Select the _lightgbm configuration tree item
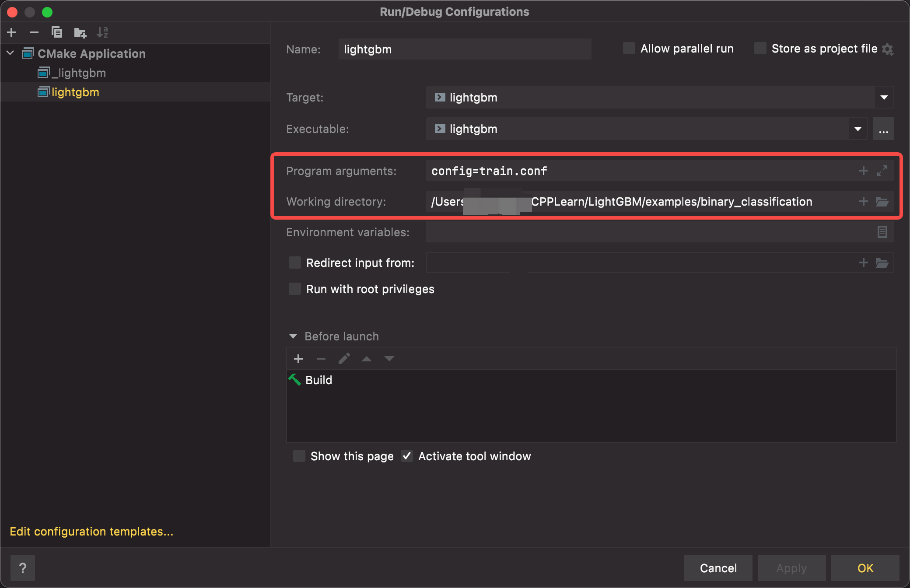 pos(72,73)
